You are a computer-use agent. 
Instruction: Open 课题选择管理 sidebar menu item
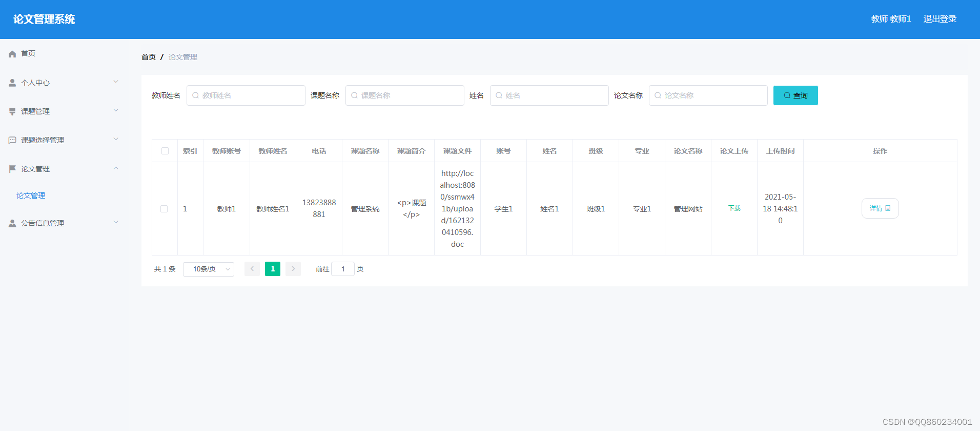65,140
